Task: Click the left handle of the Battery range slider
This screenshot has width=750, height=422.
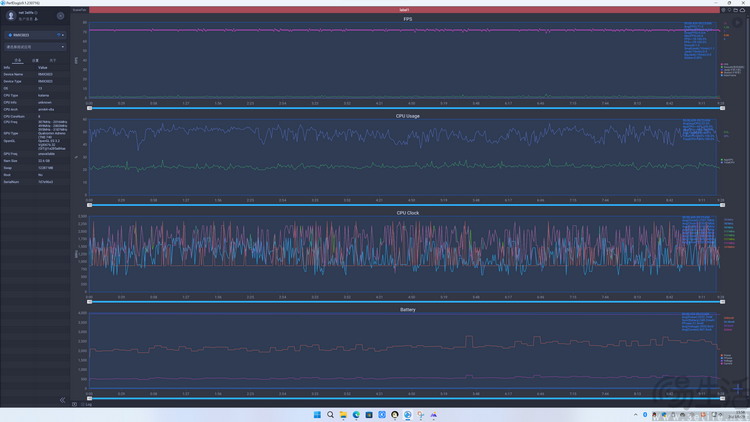Action: click(89, 398)
